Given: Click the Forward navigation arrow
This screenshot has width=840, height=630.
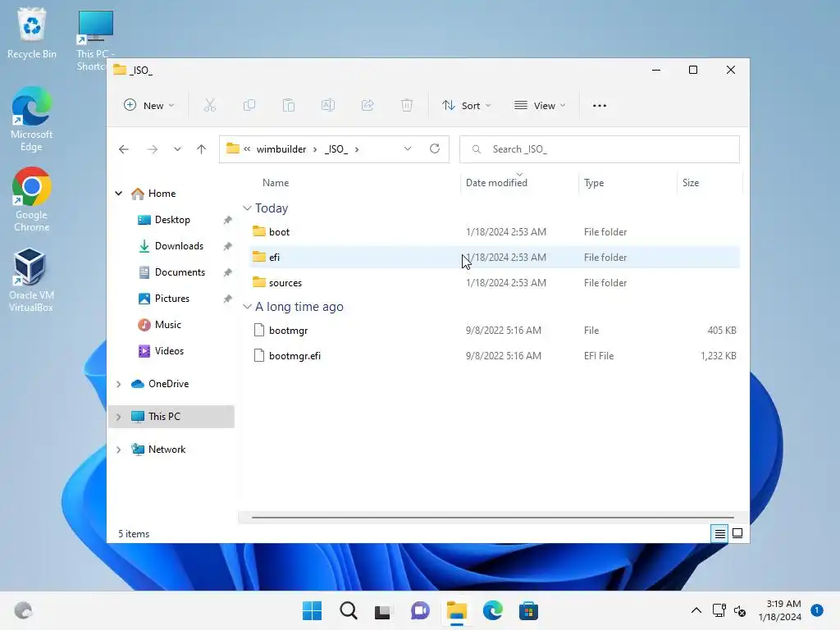Looking at the screenshot, I should pyautogui.click(x=152, y=149).
